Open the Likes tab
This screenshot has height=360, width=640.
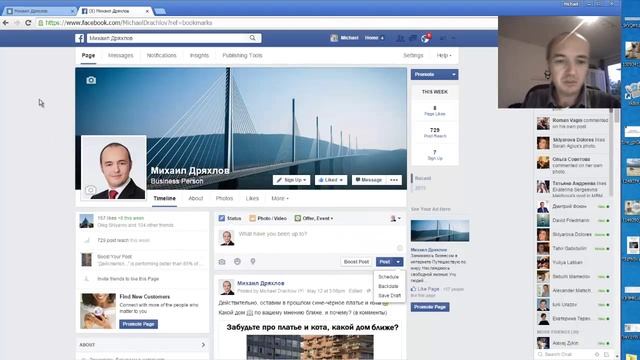click(x=252, y=198)
